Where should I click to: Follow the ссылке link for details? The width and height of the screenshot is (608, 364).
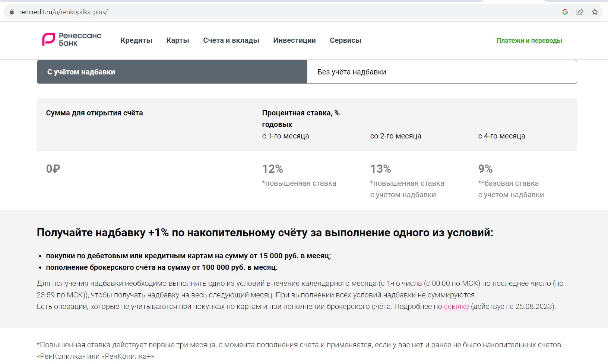456,307
